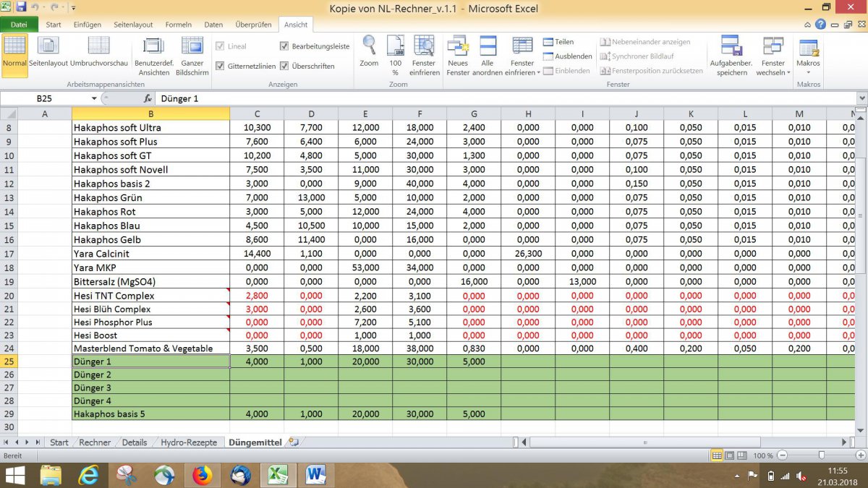The image size is (868, 488).
Task: Open Fenster wechseln dropdown
Action: click(773, 56)
